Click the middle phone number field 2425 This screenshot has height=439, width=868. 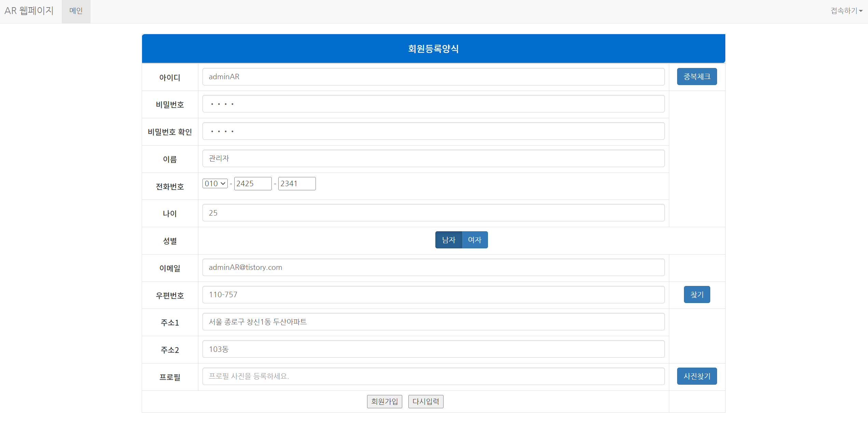(253, 183)
